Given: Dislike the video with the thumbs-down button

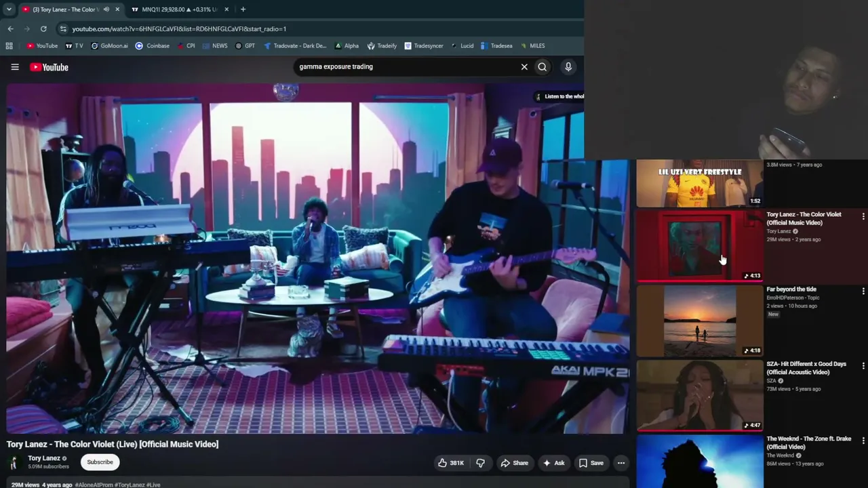Looking at the screenshot, I should pos(480,463).
